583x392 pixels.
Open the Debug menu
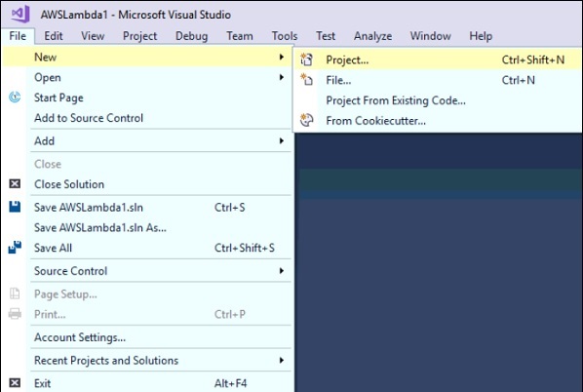pyautogui.click(x=191, y=36)
